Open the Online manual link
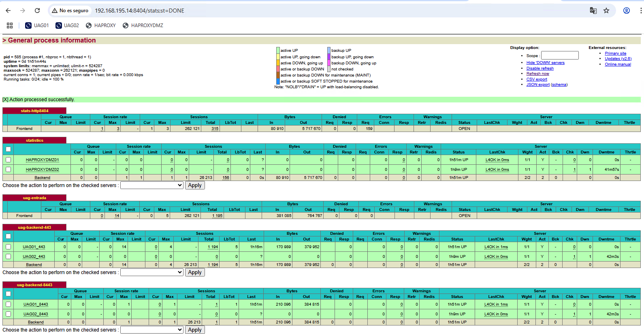 pos(618,64)
